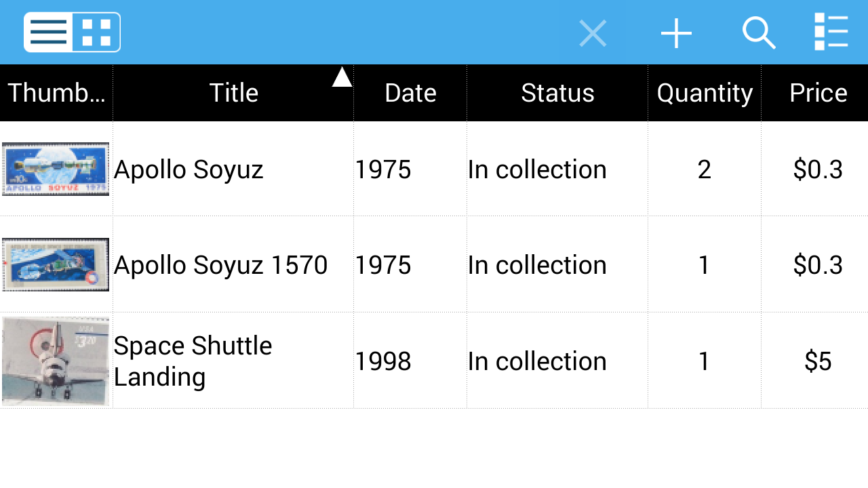This screenshot has width=868, height=488.
Task: Click quantity 2 for Apollo Soyuz
Action: 705,169
